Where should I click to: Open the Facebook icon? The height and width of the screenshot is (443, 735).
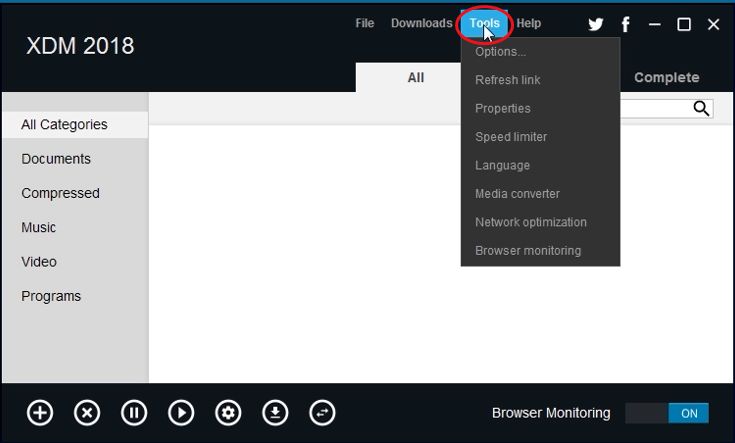click(625, 24)
